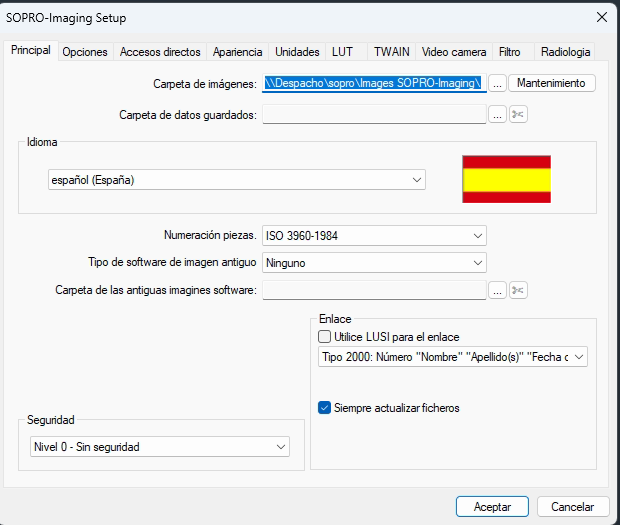Select the Principal tab
Screen dimensions: 620x525
[31, 50]
